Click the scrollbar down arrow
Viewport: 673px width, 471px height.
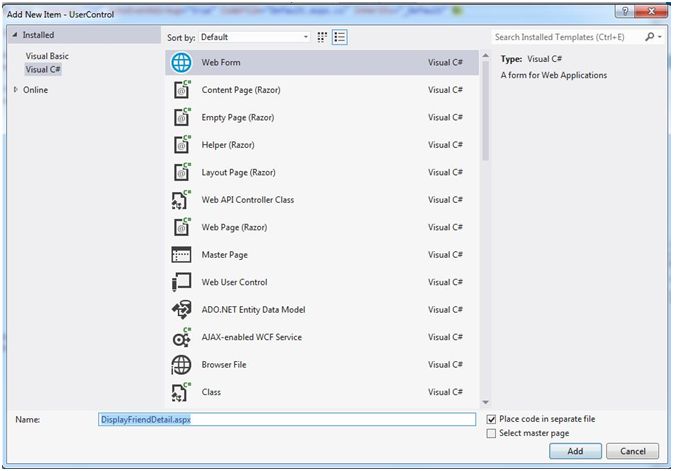(485, 402)
